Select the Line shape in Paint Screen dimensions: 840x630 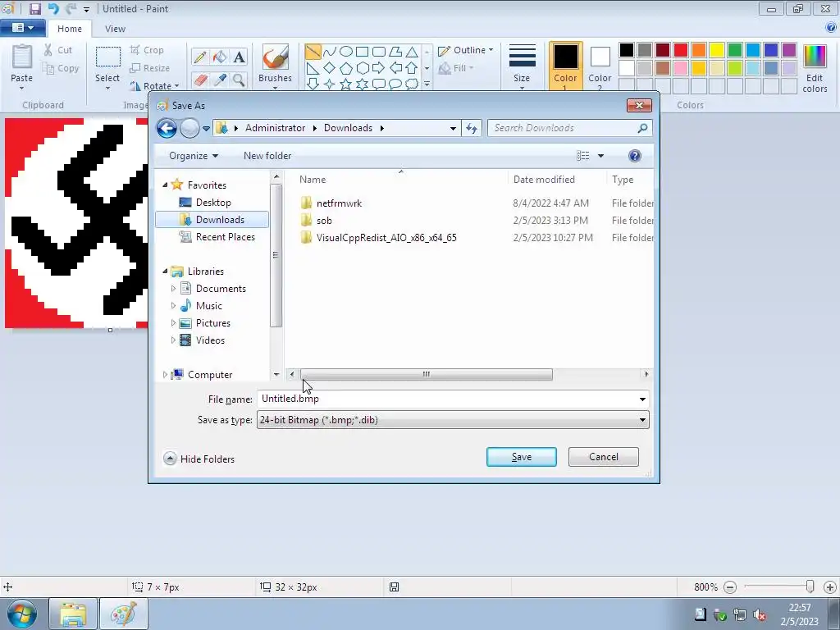313,52
